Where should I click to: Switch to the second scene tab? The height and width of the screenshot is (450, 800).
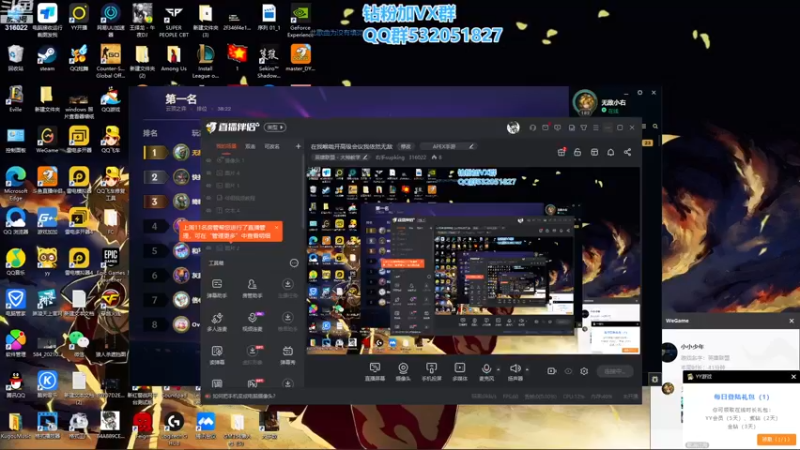coord(250,146)
